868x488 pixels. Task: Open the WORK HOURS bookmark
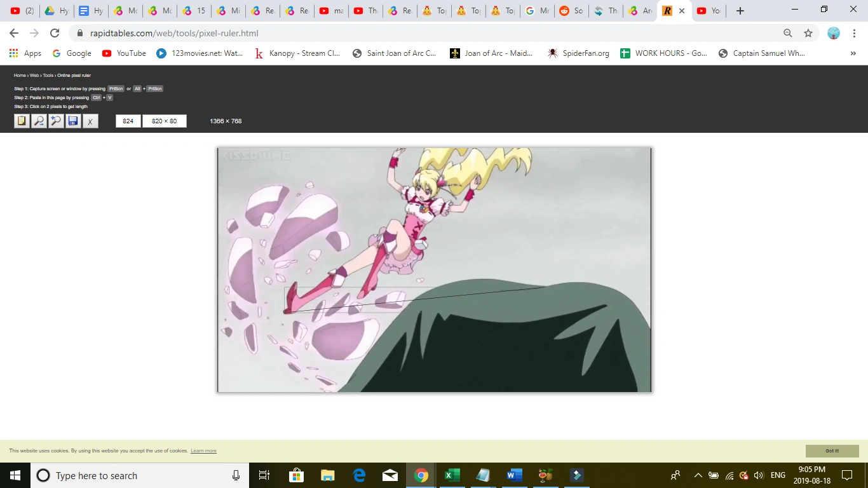663,53
